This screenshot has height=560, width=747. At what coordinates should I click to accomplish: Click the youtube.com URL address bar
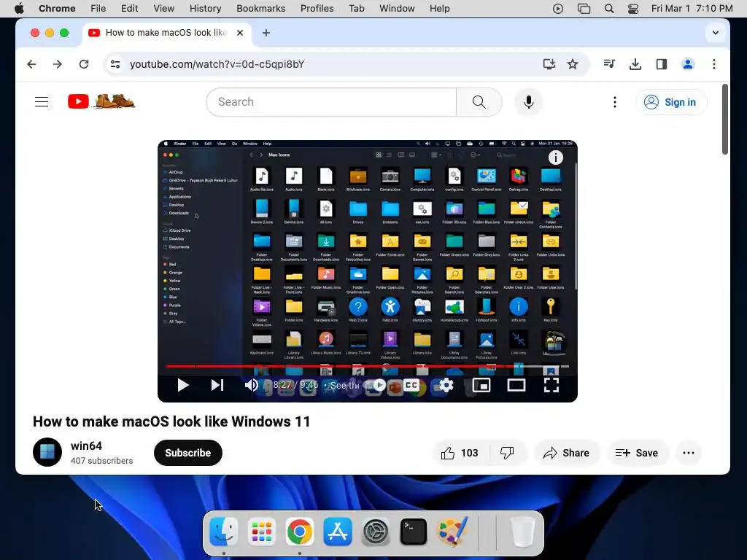pyautogui.click(x=217, y=64)
